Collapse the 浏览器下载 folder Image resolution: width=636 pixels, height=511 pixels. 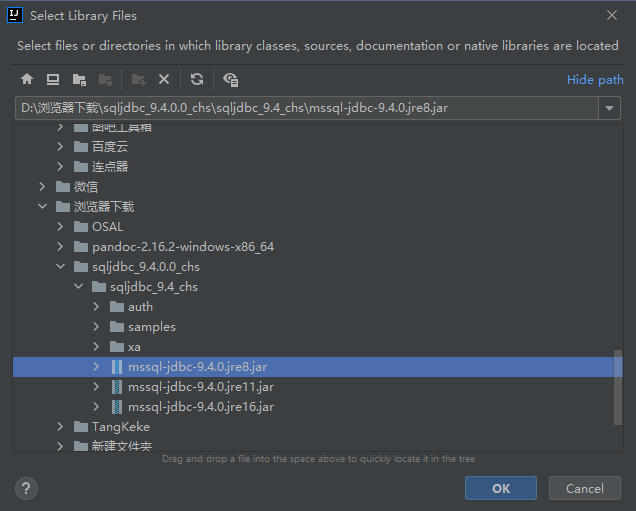coord(42,206)
